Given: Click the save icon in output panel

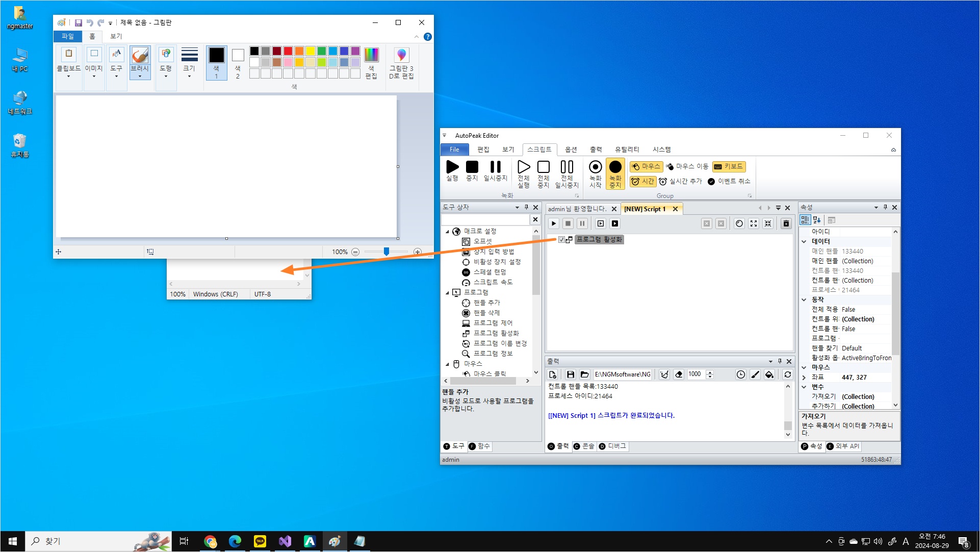Looking at the screenshot, I should (x=571, y=374).
